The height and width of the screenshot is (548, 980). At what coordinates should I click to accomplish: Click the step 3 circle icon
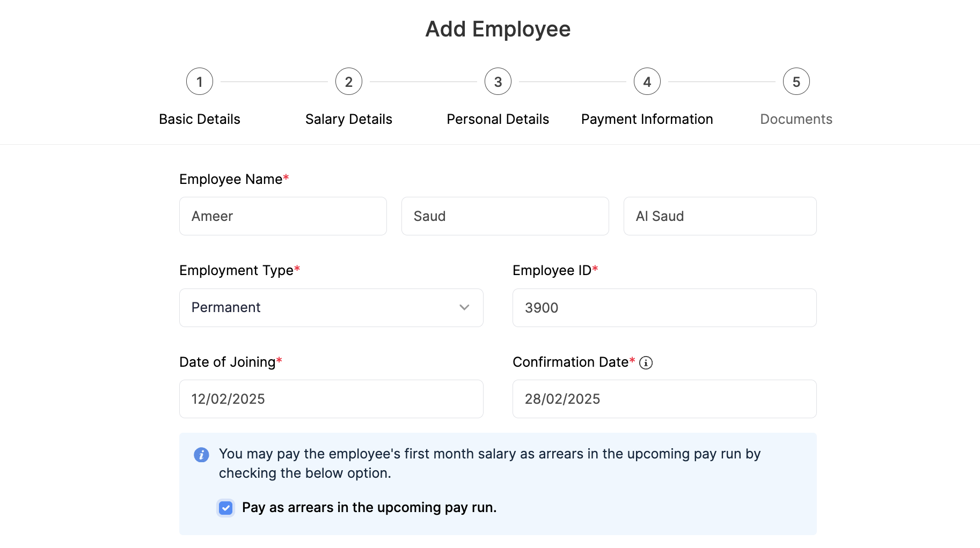[x=498, y=81]
